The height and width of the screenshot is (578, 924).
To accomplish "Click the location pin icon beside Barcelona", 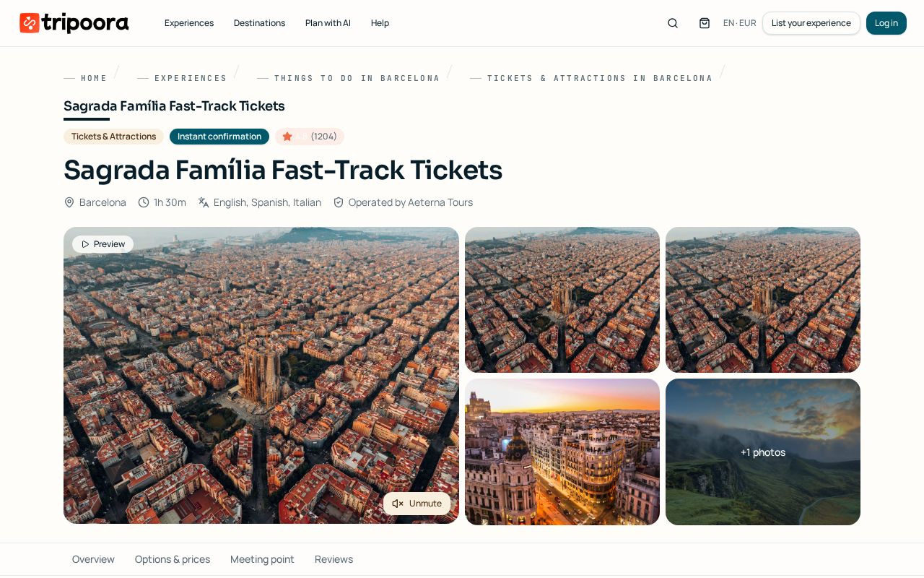I will coord(69,202).
